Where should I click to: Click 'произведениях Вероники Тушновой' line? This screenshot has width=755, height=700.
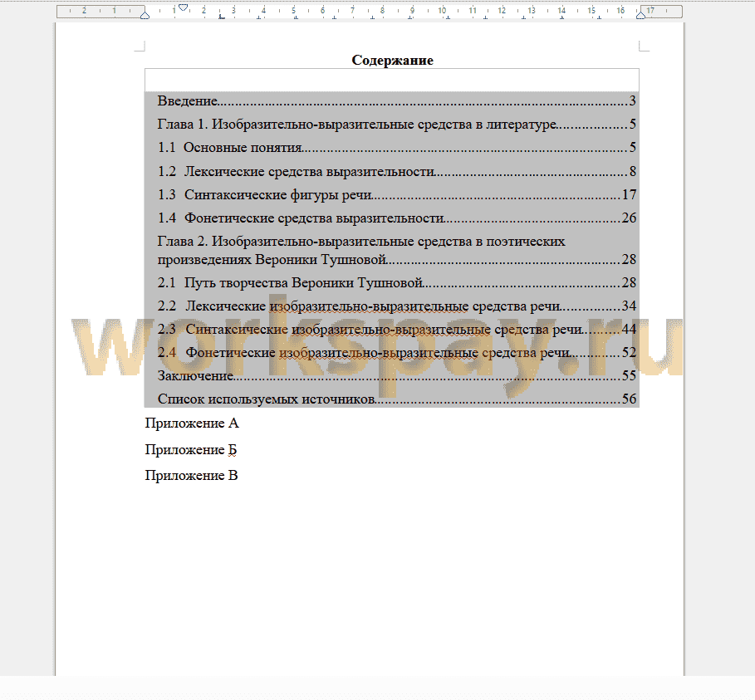pos(397,260)
